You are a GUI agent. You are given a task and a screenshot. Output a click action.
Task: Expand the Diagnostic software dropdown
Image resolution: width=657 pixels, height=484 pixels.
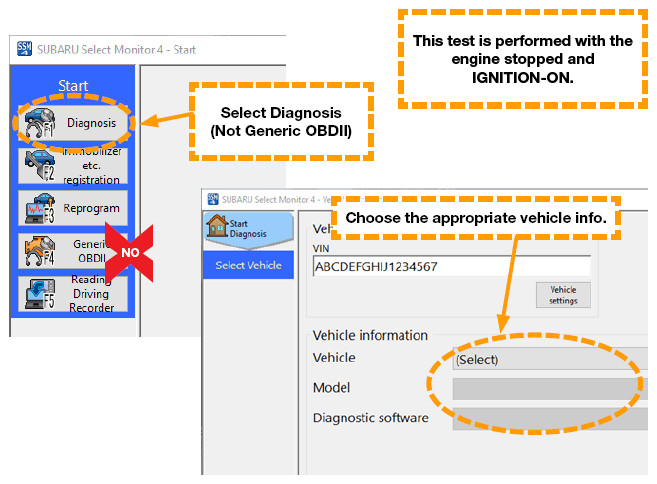550,418
